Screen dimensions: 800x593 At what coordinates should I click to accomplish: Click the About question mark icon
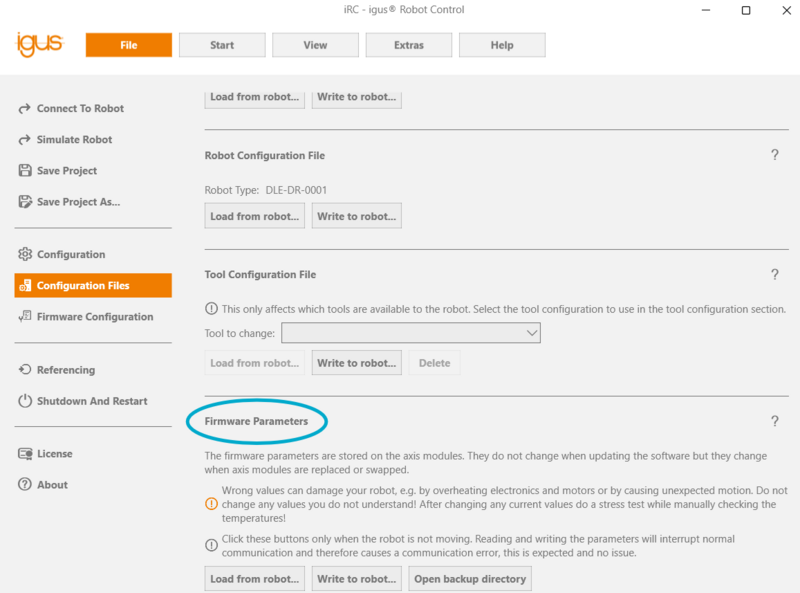click(x=24, y=484)
